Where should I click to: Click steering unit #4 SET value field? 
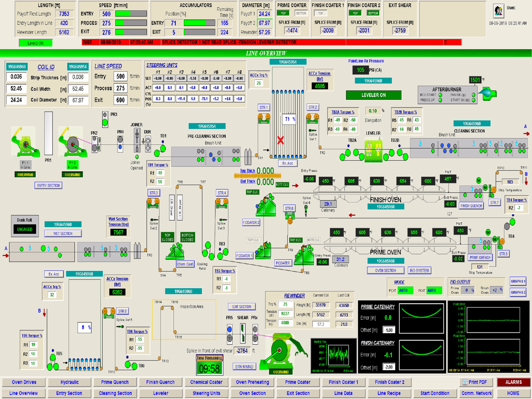click(x=193, y=78)
